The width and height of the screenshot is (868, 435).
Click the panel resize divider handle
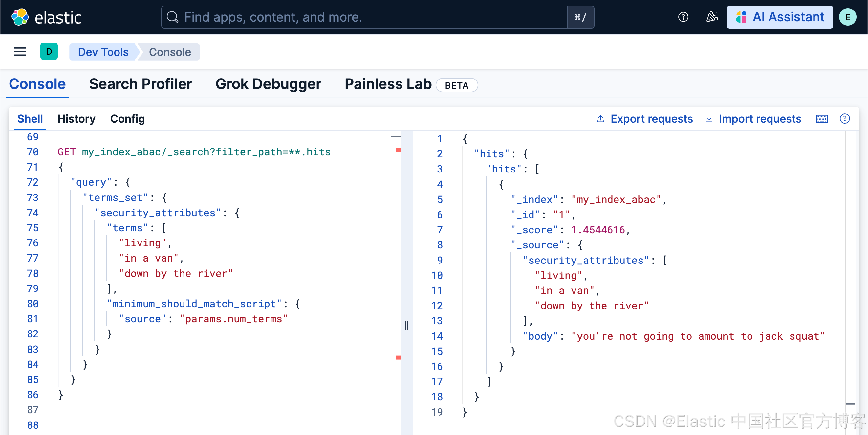[x=407, y=325]
